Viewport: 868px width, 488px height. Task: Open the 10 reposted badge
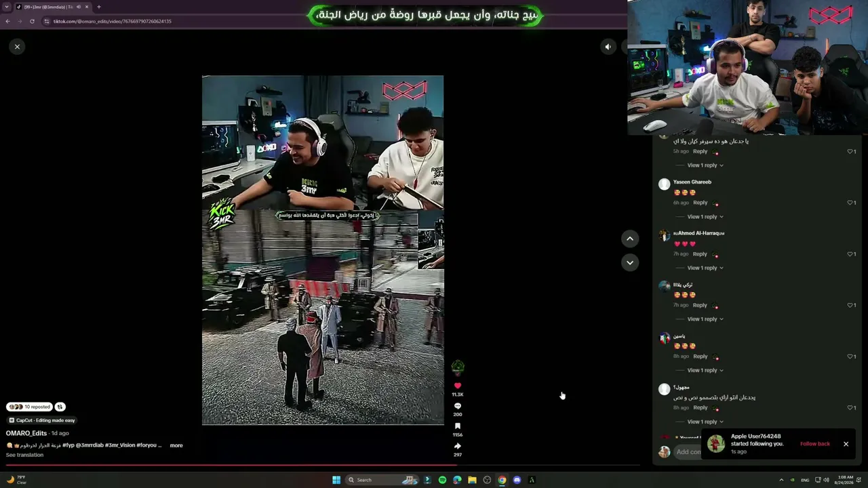point(30,407)
